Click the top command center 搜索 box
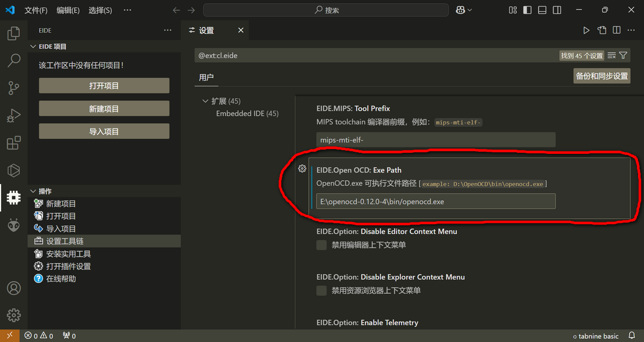The width and height of the screenshot is (644, 342). [326, 10]
